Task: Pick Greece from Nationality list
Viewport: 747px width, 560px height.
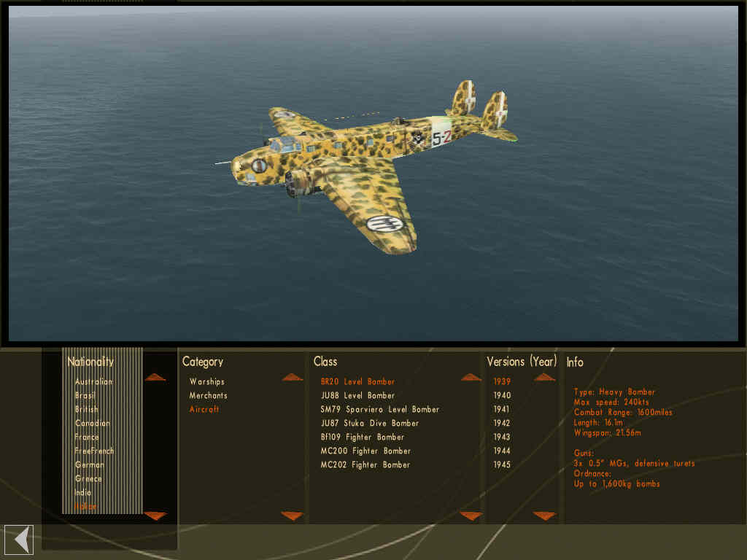Action: coord(88,478)
